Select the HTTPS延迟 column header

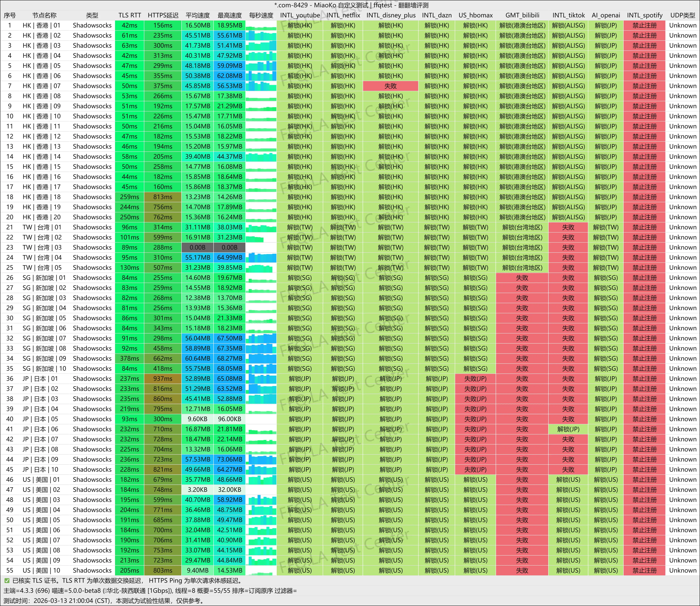tap(163, 15)
